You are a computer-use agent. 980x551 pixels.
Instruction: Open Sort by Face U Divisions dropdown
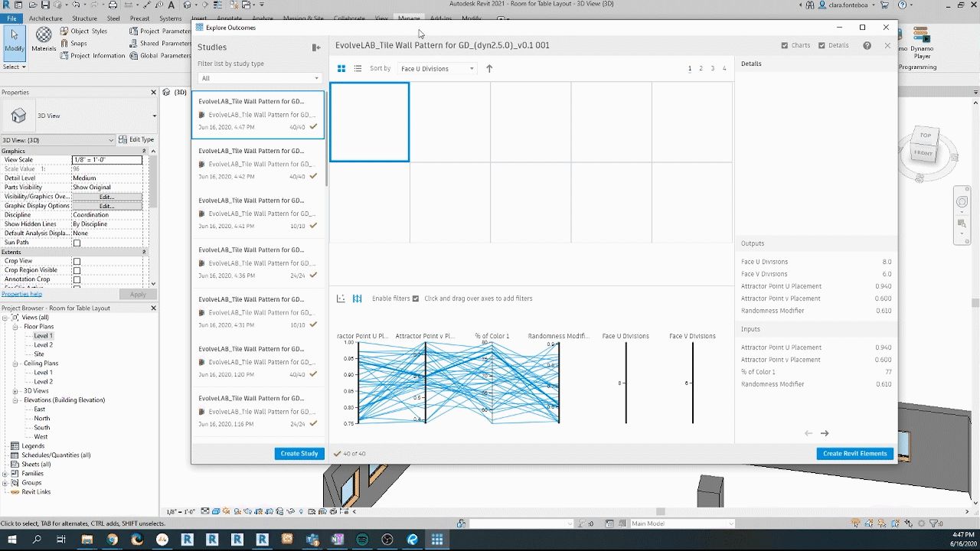pos(436,69)
